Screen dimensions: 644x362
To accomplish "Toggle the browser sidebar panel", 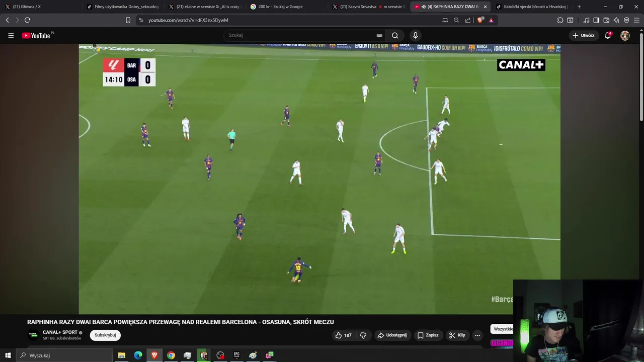I will click(596, 20).
